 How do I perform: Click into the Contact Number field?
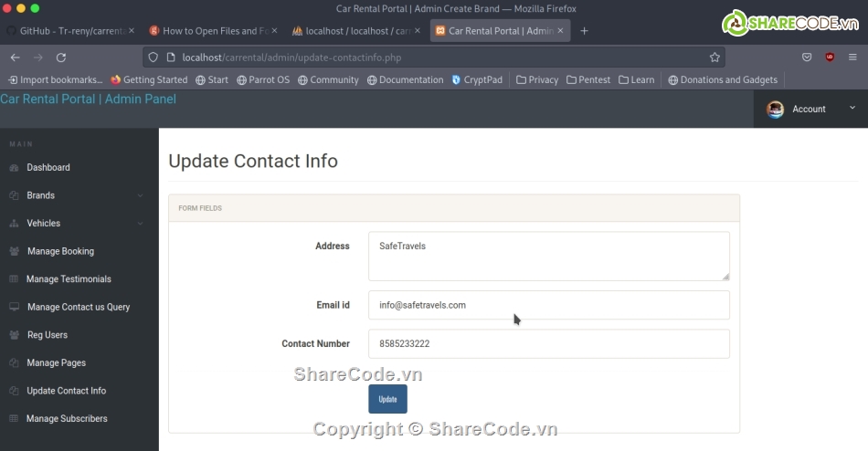pyautogui.click(x=548, y=344)
